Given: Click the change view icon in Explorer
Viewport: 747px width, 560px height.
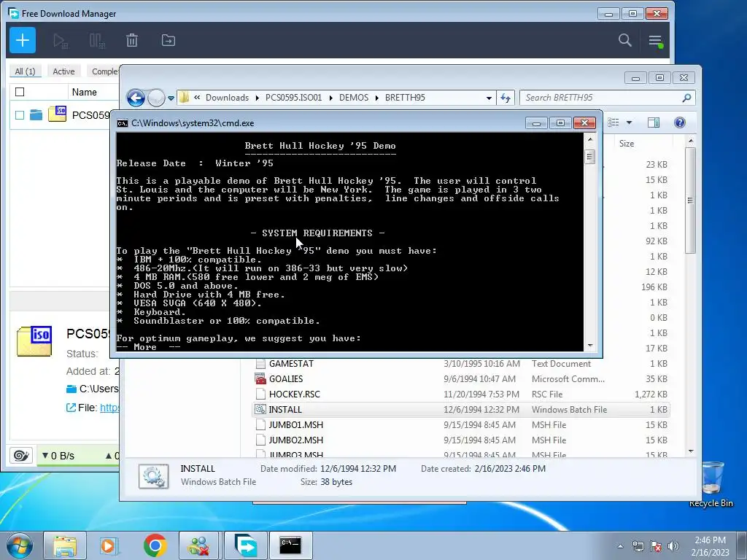Looking at the screenshot, I should coord(614,122).
